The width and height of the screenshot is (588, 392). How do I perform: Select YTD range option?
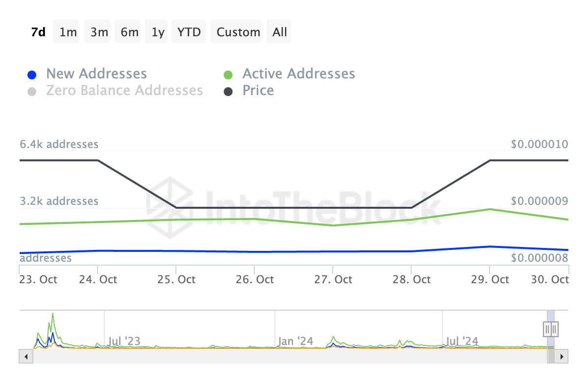(189, 32)
